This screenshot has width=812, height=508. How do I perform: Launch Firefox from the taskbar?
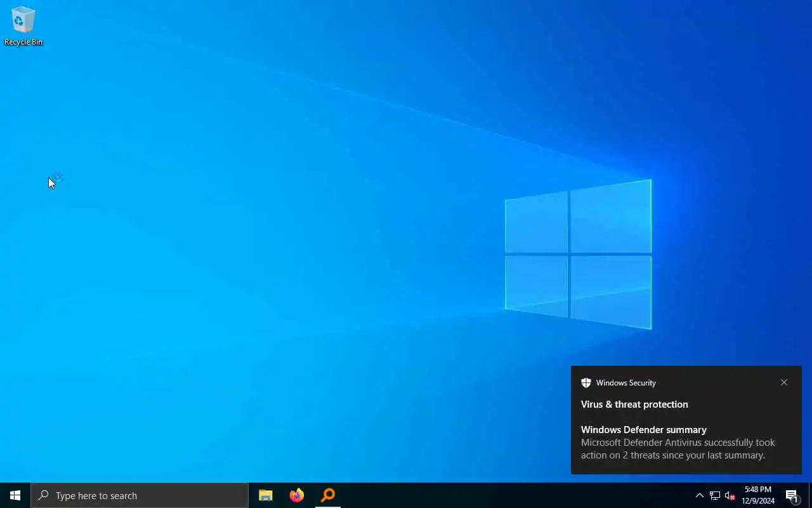point(296,495)
